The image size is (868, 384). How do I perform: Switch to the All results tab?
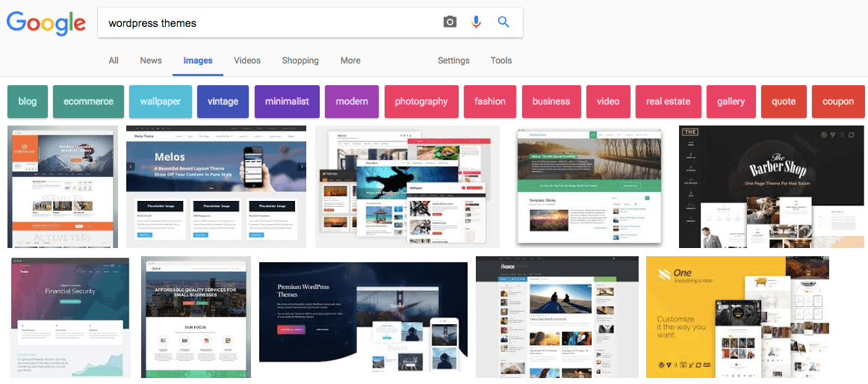(114, 61)
